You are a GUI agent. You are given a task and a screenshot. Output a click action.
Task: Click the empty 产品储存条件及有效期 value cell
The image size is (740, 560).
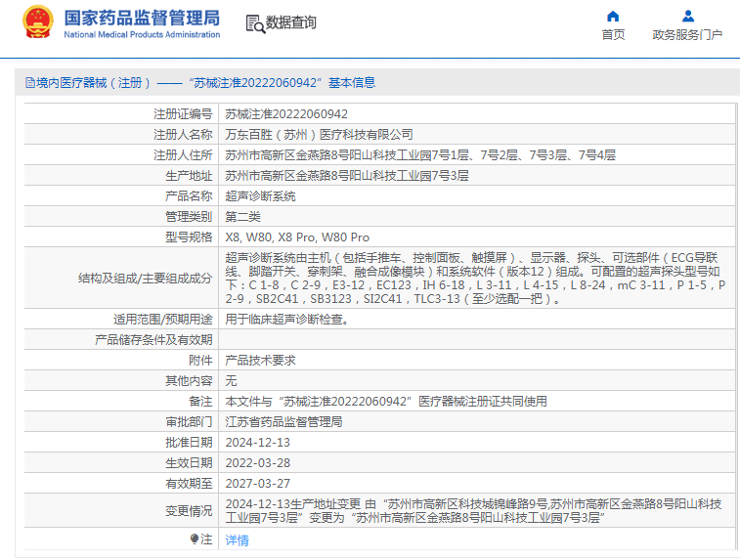[x=476, y=340]
